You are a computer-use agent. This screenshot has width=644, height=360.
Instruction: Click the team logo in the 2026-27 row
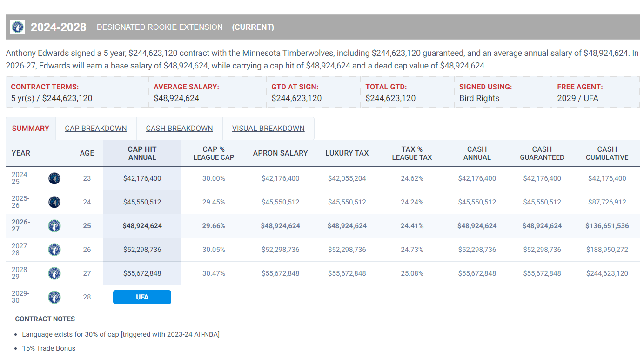tap(54, 226)
